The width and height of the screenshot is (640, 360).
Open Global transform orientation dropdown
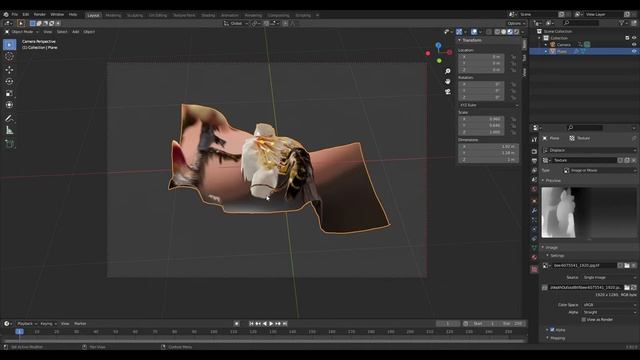[236, 23]
